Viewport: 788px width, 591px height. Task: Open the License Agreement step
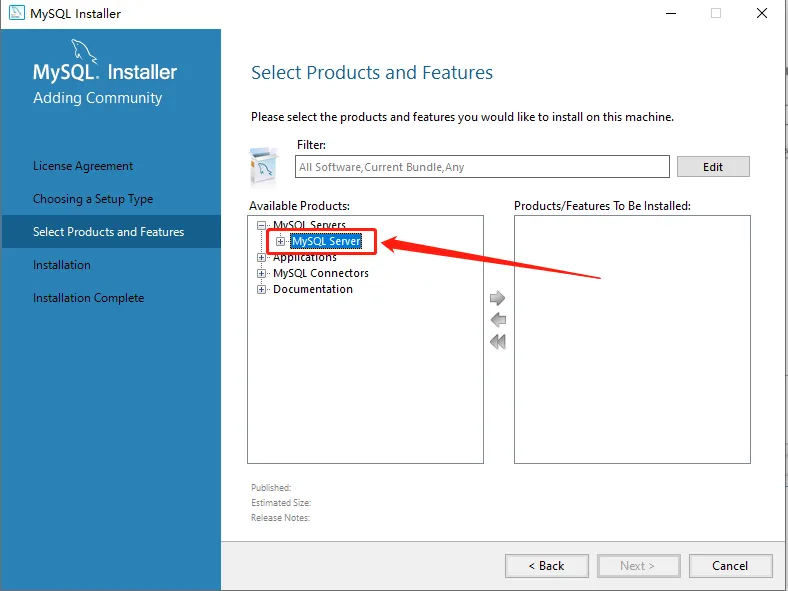83,166
